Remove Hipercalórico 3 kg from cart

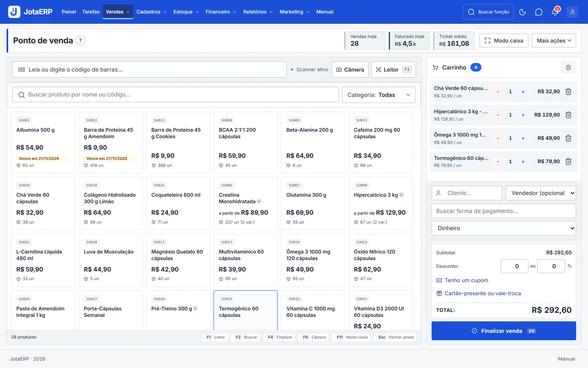tap(568, 115)
